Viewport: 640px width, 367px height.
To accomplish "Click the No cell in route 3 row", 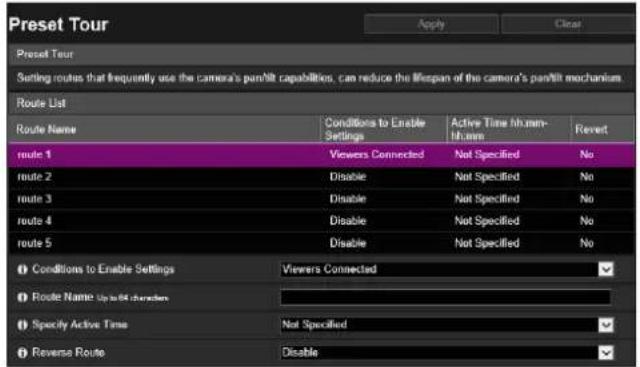I will pos(587,199).
